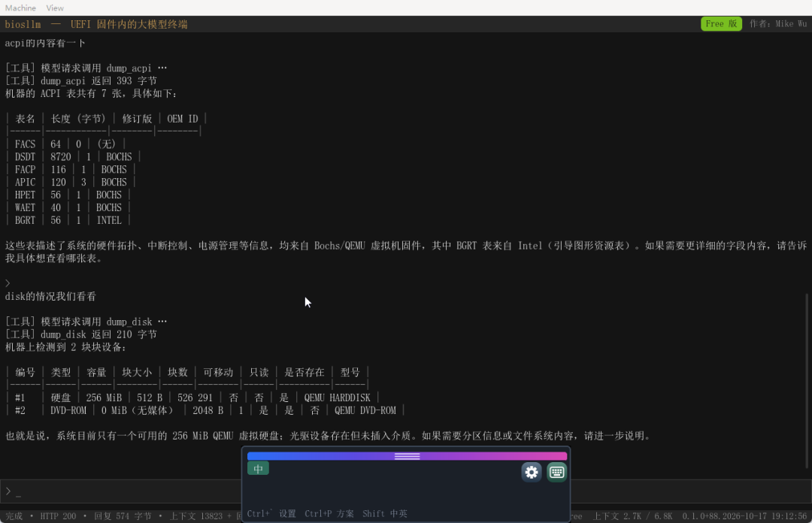
Task: Click the '长度 (字节)' column header
Action: (78, 119)
